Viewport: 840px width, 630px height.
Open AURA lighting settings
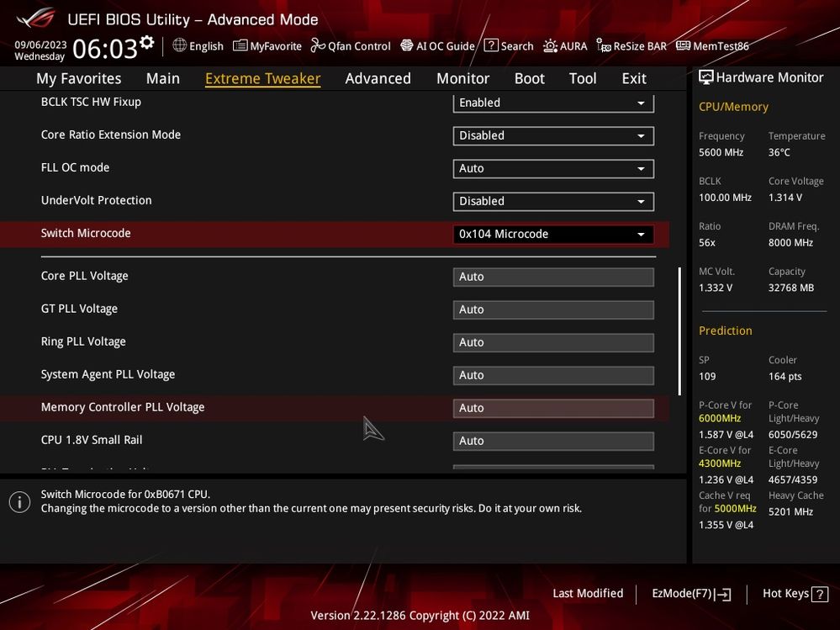pyautogui.click(x=564, y=45)
